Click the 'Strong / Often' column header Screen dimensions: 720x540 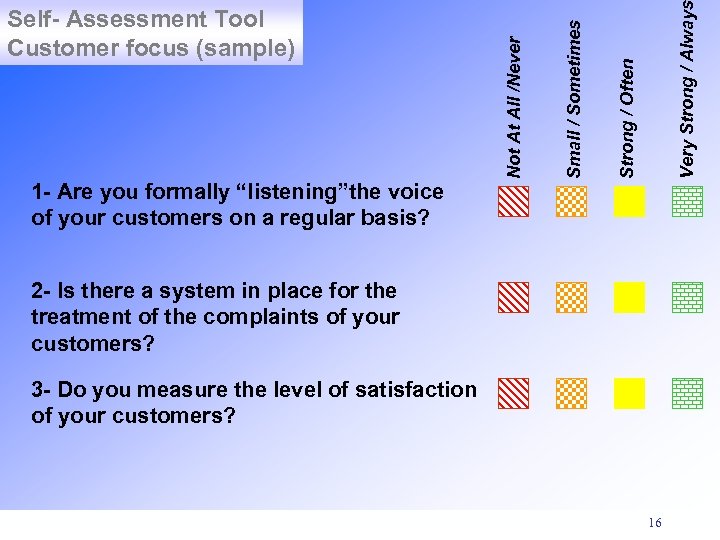click(x=627, y=117)
